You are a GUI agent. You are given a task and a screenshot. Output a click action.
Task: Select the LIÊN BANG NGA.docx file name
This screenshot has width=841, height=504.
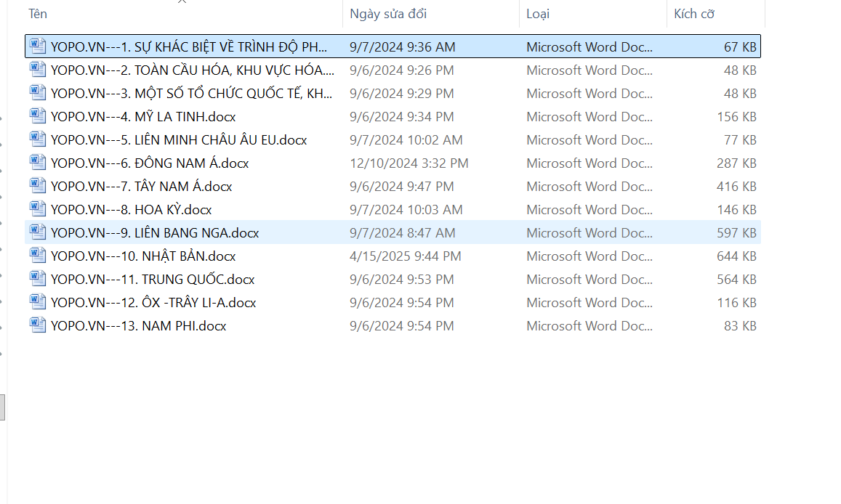click(x=155, y=233)
